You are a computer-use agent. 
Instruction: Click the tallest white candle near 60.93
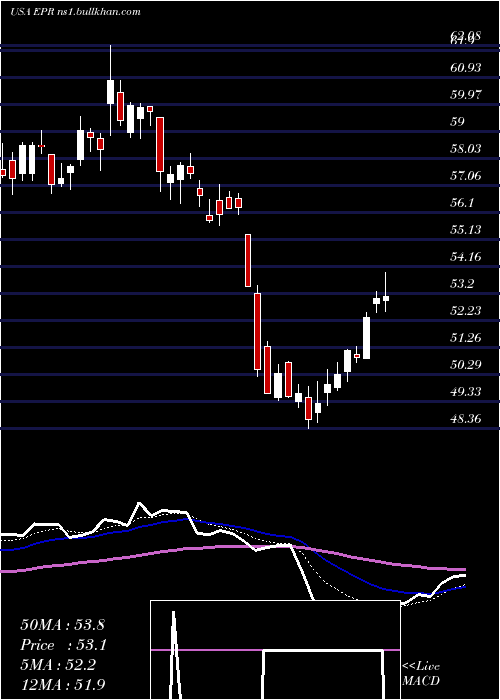(x=110, y=92)
